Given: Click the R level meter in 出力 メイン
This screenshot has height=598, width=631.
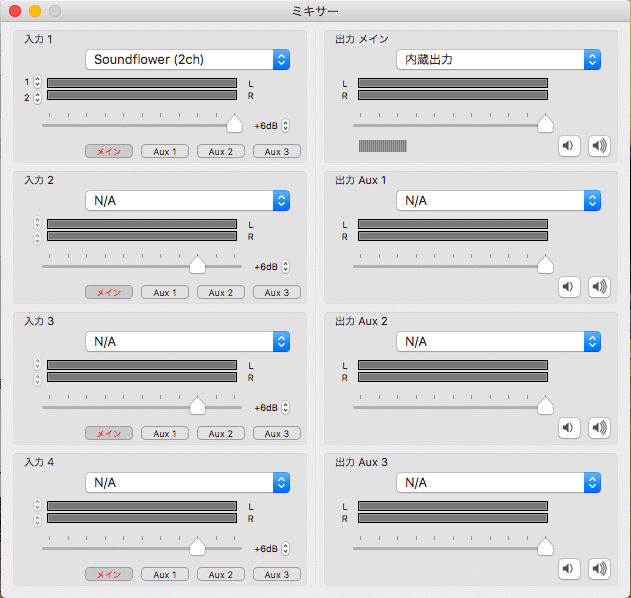Looking at the screenshot, I should coord(453,95).
